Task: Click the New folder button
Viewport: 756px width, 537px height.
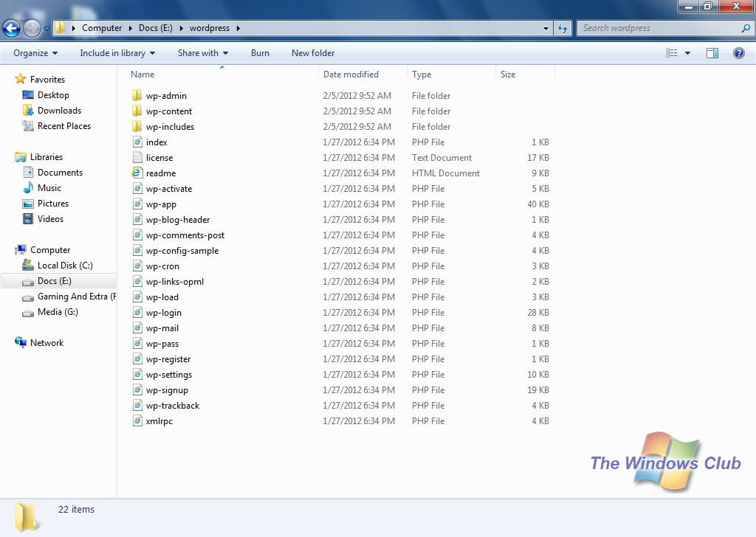Action: (x=313, y=53)
